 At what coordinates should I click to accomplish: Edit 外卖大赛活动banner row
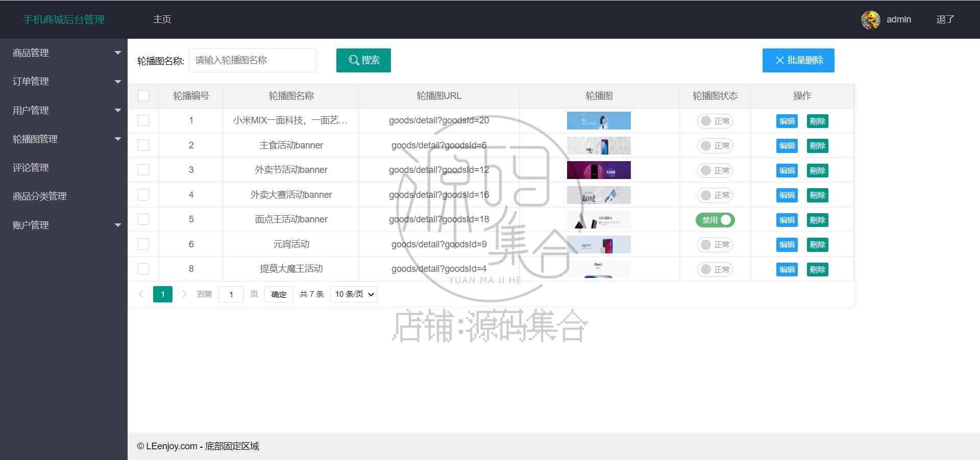[787, 195]
